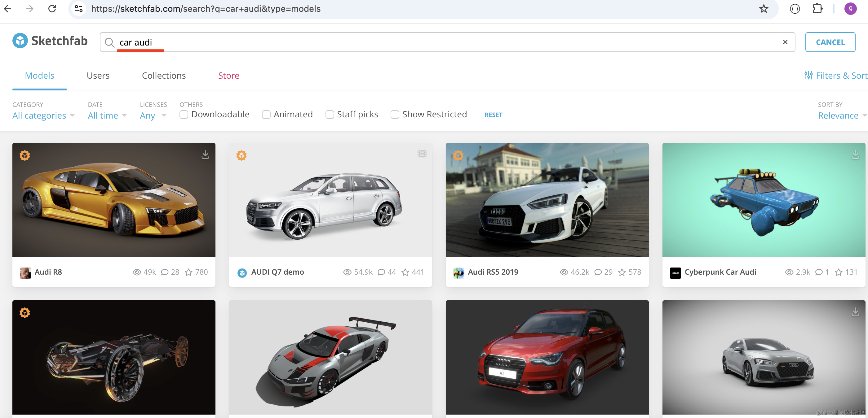Click the Audi R8 author avatar
This screenshot has height=418, width=868.
25,272
